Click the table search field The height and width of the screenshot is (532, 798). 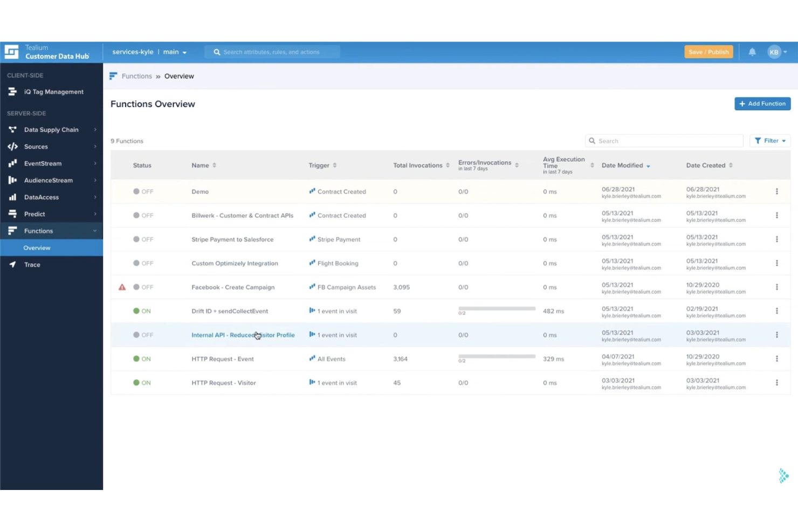click(663, 141)
